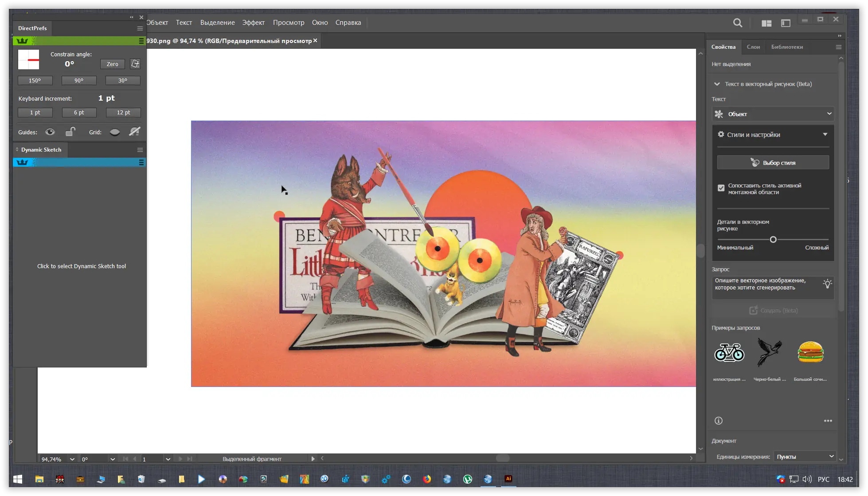Click the Zero constrain angle button
This screenshot has height=496, width=868.
click(x=112, y=64)
